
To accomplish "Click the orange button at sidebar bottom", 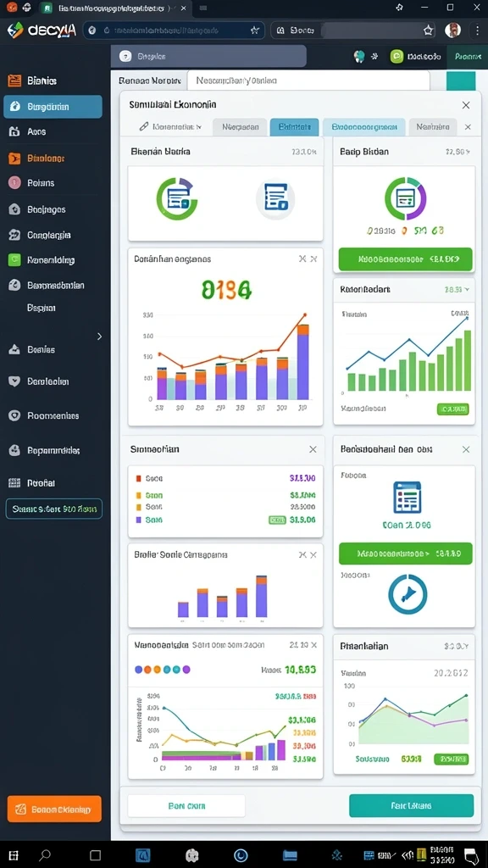I will click(x=54, y=809).
